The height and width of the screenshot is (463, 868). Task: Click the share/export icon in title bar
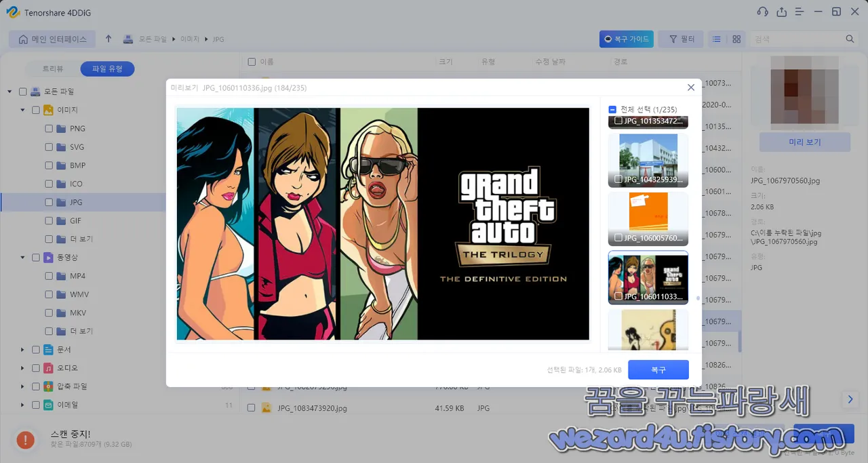click(x=781, y=12)
